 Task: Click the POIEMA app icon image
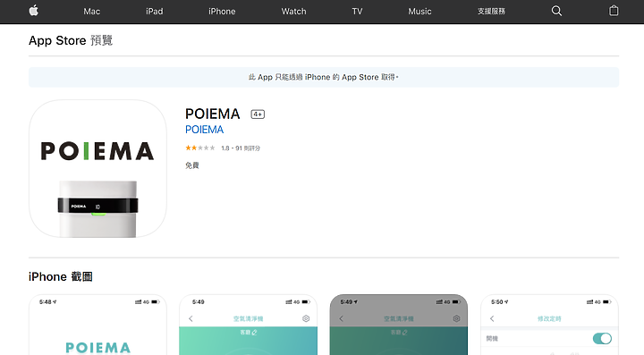coord(97,168)
